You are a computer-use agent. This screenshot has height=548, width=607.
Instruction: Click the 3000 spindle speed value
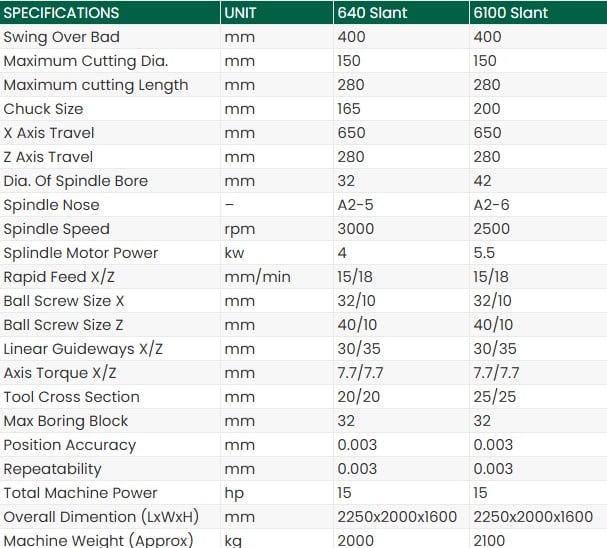[356, 229]
